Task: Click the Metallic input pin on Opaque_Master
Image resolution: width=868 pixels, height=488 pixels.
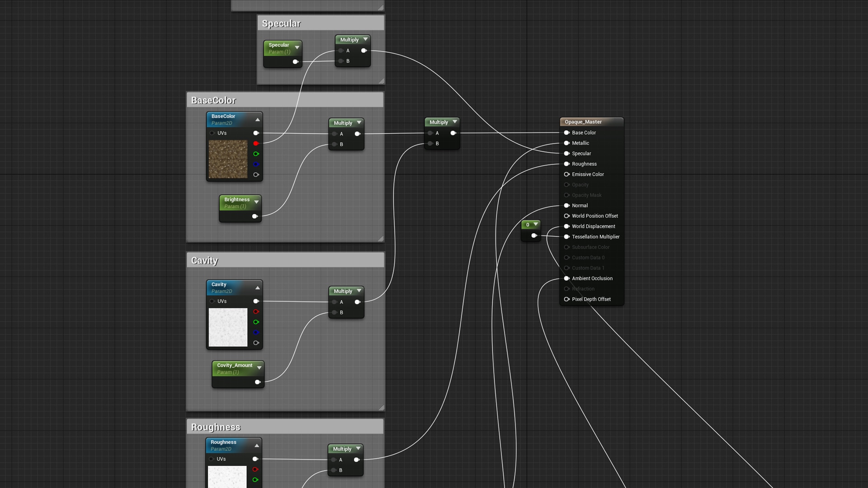Action: click(x=567, y=143)
